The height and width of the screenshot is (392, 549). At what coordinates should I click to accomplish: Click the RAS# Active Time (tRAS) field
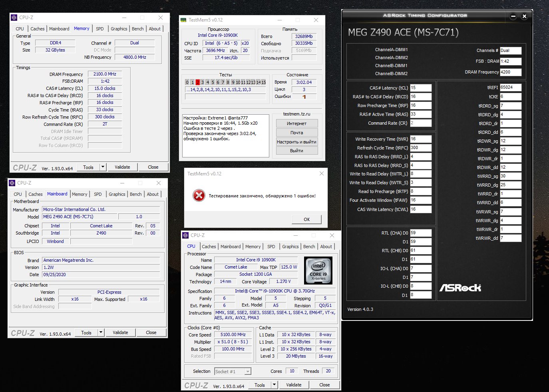[x=421, y=114]
